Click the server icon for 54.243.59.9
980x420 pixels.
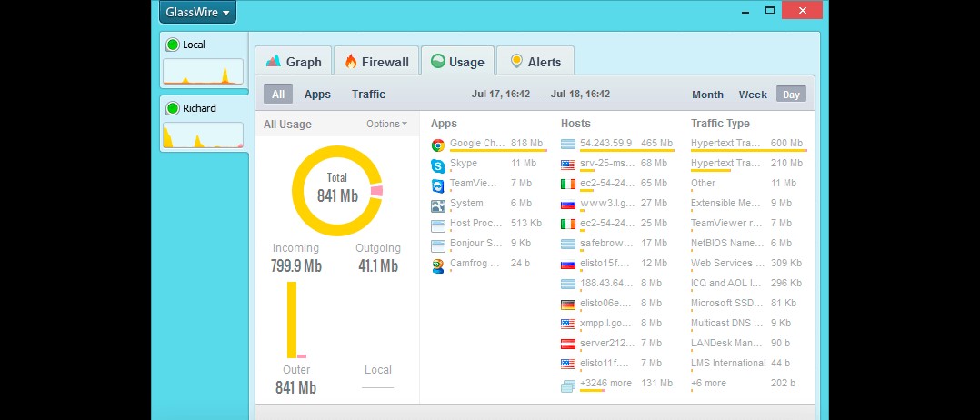(567, 145)
